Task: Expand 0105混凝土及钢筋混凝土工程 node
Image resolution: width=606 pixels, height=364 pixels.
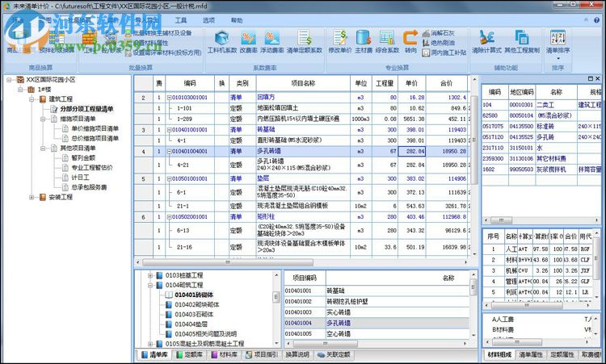Action: [x=150, y=344]
